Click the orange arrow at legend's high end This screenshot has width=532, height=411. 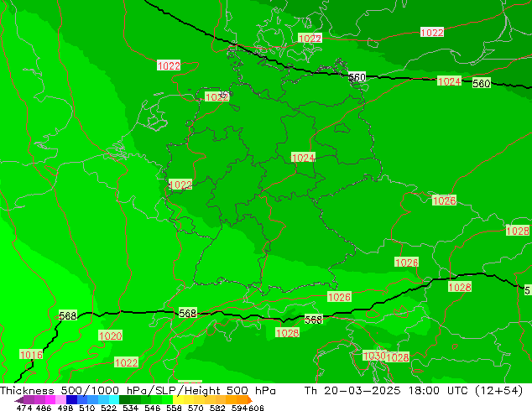250,400
